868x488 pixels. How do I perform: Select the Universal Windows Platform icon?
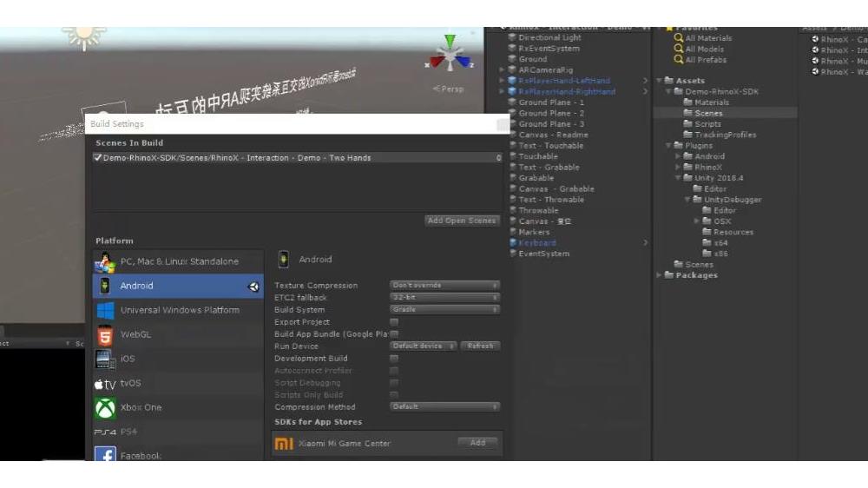tap(105, 310)
